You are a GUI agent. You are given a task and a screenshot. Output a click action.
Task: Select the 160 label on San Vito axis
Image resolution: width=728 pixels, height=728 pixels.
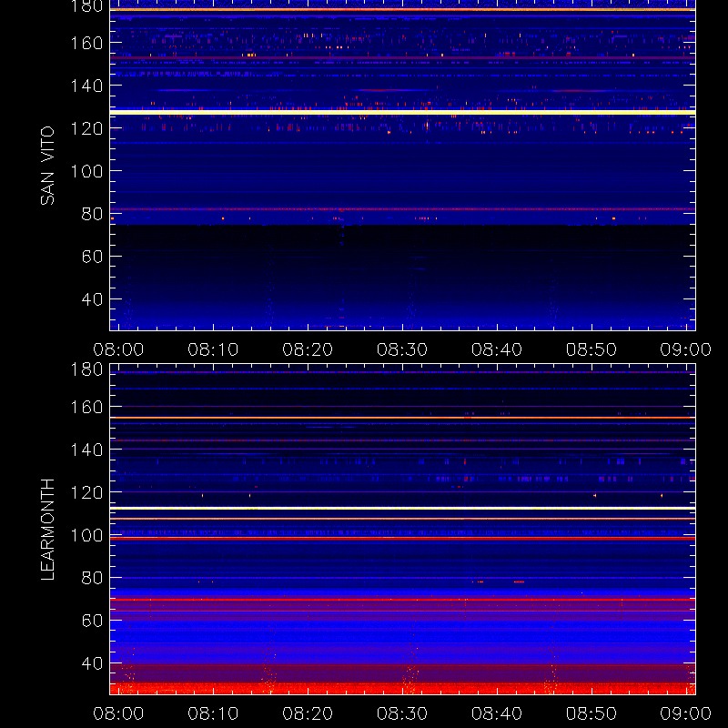[x=86, y=43]
